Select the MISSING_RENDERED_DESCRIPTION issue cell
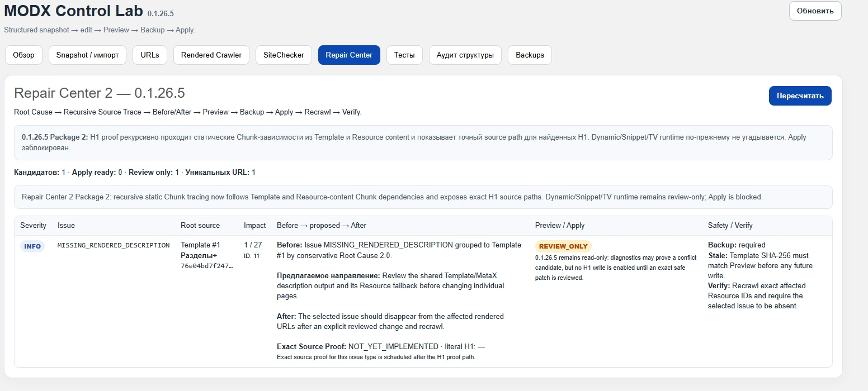Image resolution: width=868 pixels, height=391 pixels. [x=114, y=245]
